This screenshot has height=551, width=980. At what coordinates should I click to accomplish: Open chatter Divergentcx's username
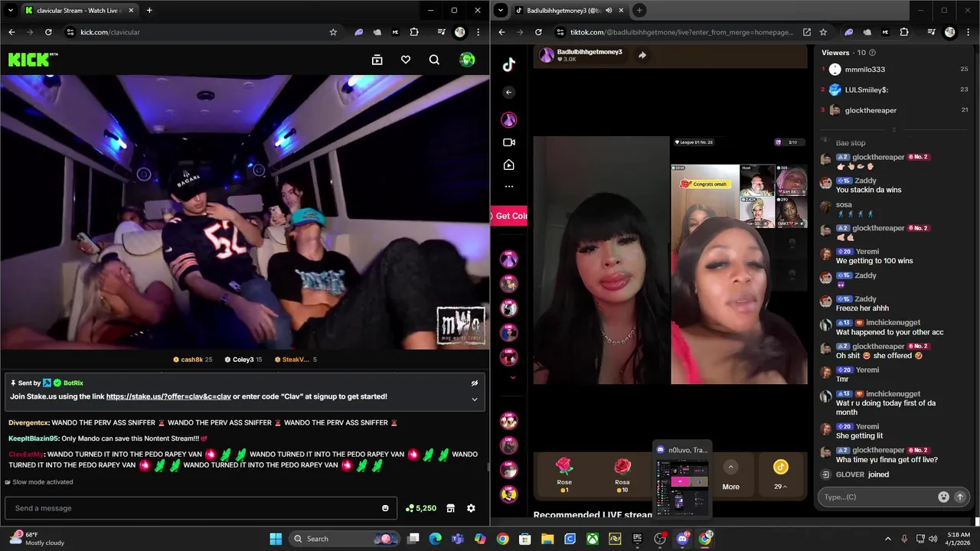point(28,422)
